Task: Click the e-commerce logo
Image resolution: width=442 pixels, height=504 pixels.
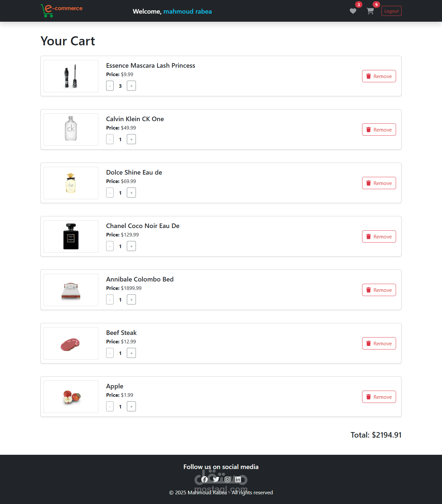Action: tap(61, 10)
